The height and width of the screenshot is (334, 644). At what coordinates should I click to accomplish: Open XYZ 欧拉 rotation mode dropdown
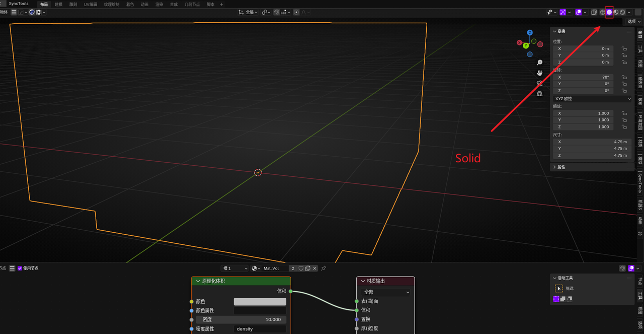[x=593, y=99]
